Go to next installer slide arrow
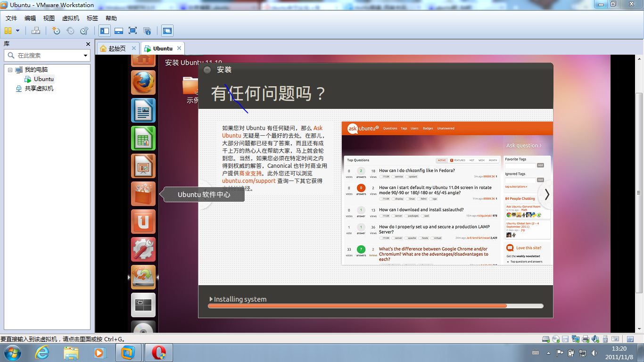The height and width of the screenshot is (362, 644). tap(547, 194)
